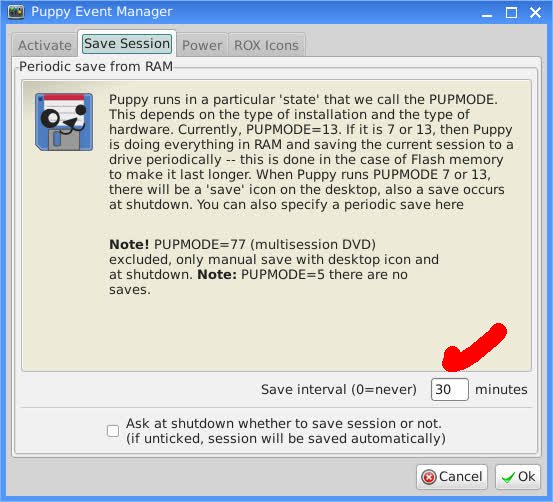The image size is (553, 502).
Task: Tick the ask at shutdown checkbox
Action: pos(113,431)
